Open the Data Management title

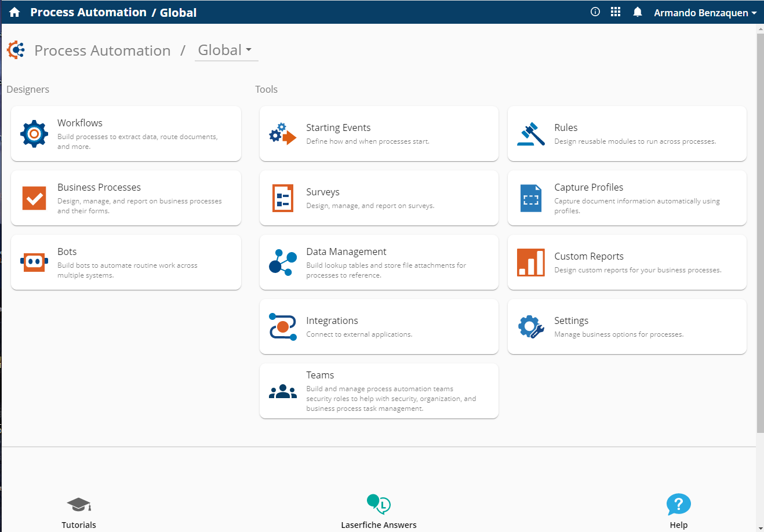tap(347, 252)
